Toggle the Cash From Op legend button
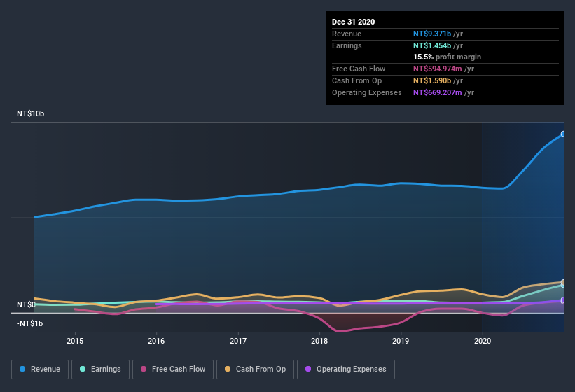 tap(255, 370)
